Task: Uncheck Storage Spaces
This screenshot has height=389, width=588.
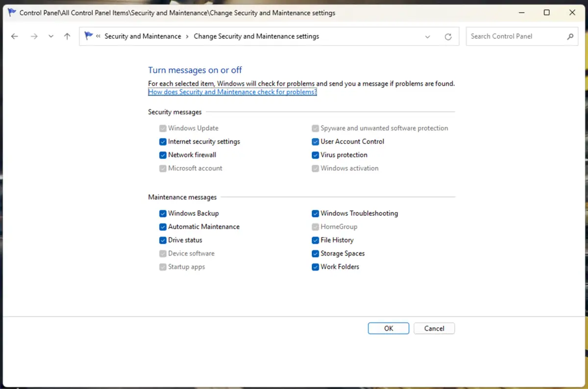Action: 316,254
